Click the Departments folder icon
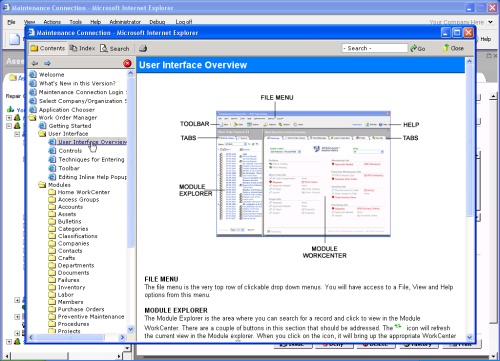This screenshot has width=500, height=361. click(52, 265)
